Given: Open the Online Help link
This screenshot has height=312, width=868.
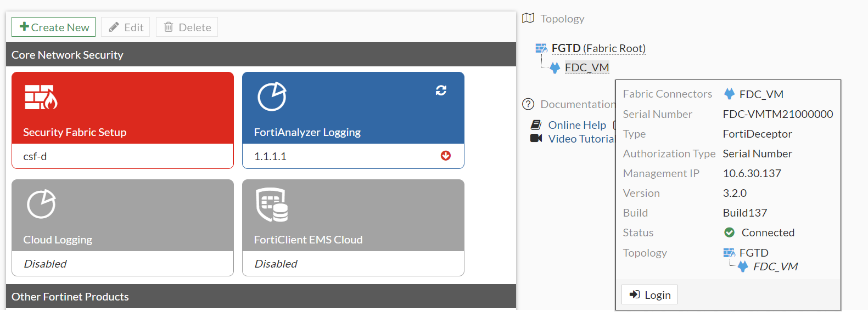Looking at the screenshot, I should coord(576,125).
